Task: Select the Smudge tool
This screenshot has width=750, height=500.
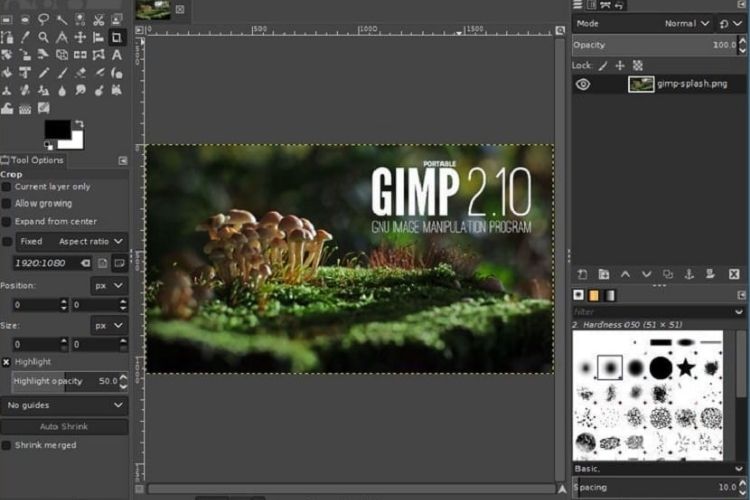Action: coord(80,90)
